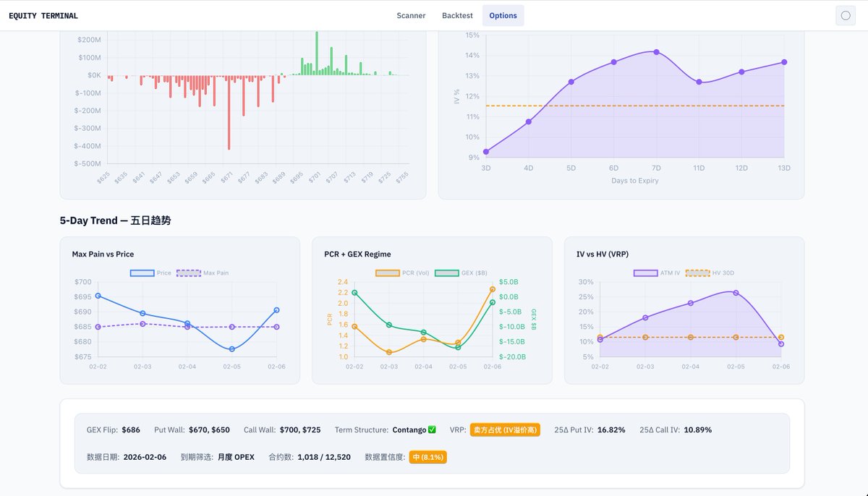The image size is (868, 496).
Task: Toggle the theme using the circle icon button
Action: (x=846, y=15)
